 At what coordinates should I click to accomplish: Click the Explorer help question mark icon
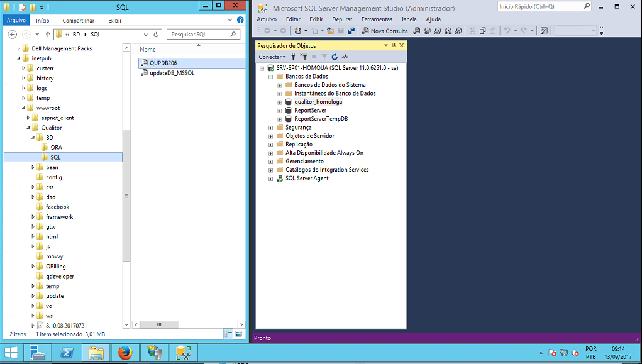[x=240, y=20]
